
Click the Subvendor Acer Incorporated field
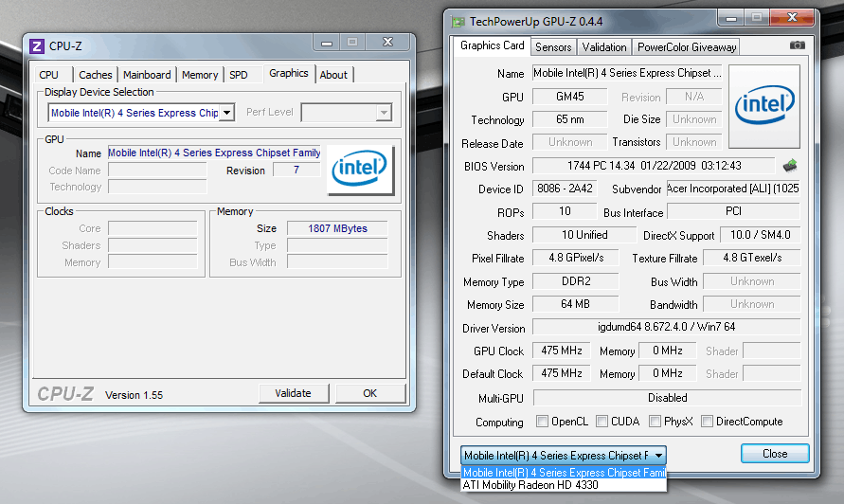pos(733,189)
